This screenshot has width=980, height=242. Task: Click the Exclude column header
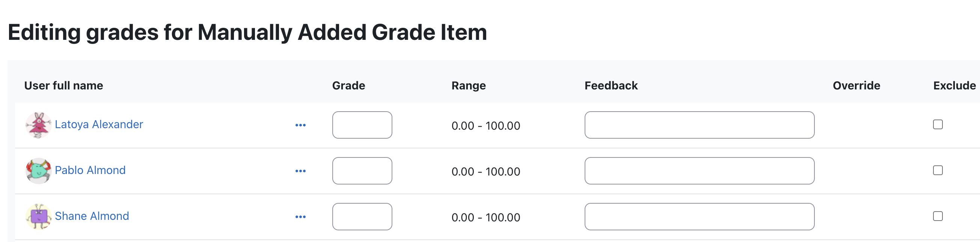[x=954, y=86]
